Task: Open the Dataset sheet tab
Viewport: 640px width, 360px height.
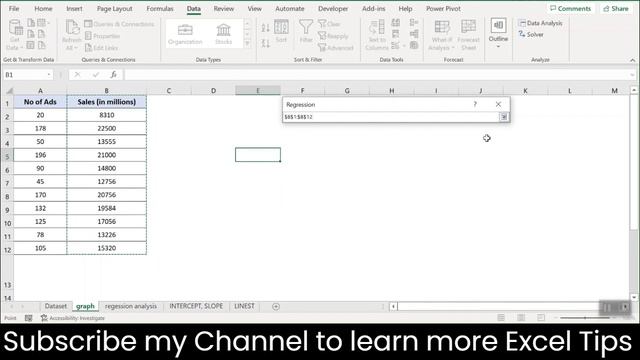Action: (x=56, y=306)
